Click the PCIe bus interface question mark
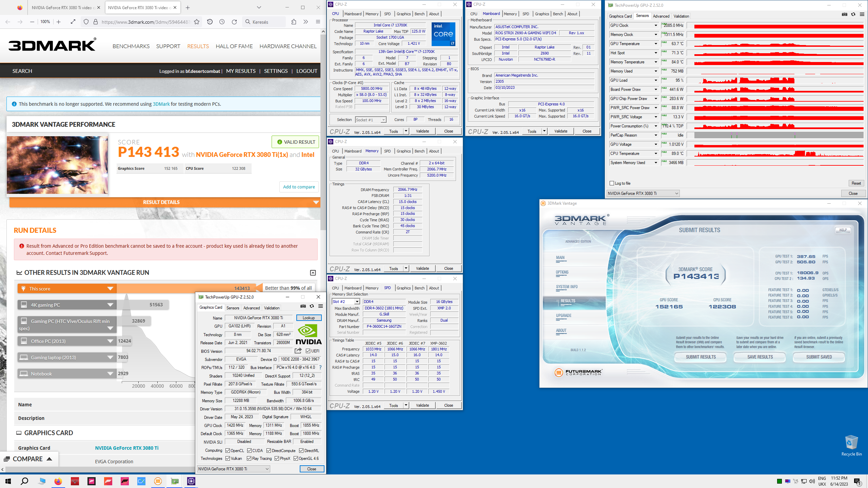The width and height of the screenshot is (868, 488). coord(320,367)
